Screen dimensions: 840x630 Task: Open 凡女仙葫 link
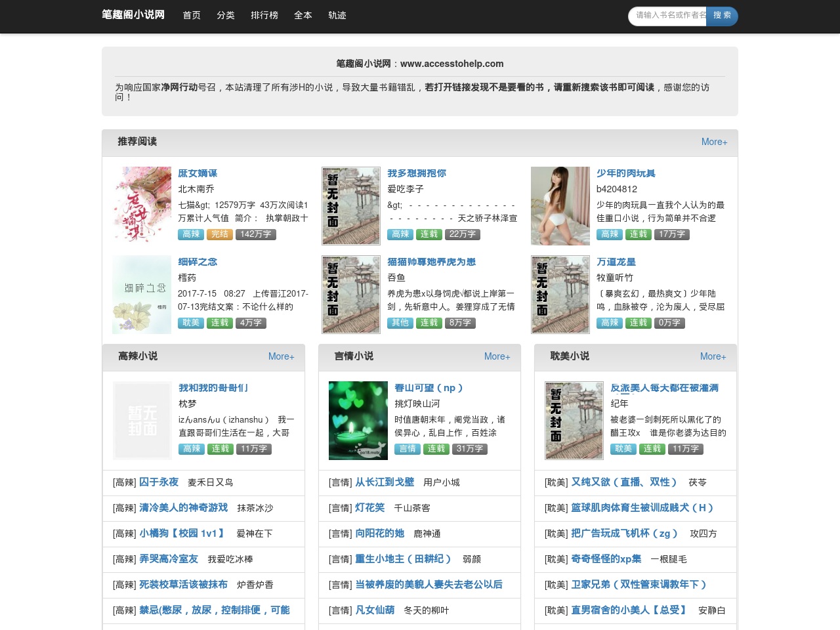click(375, 610)
